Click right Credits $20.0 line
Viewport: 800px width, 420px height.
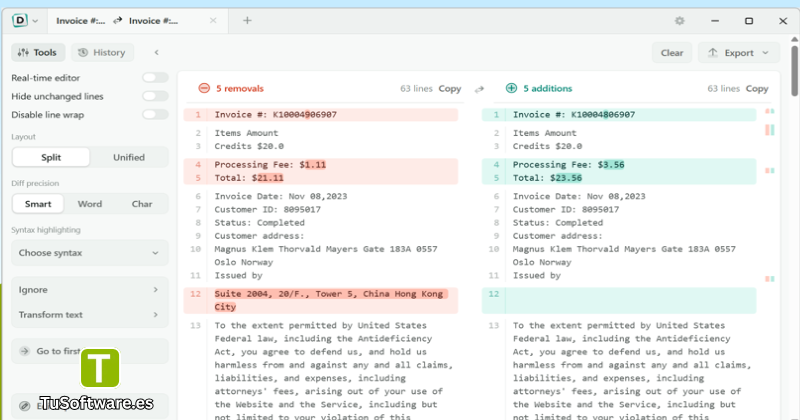[547, 146]
